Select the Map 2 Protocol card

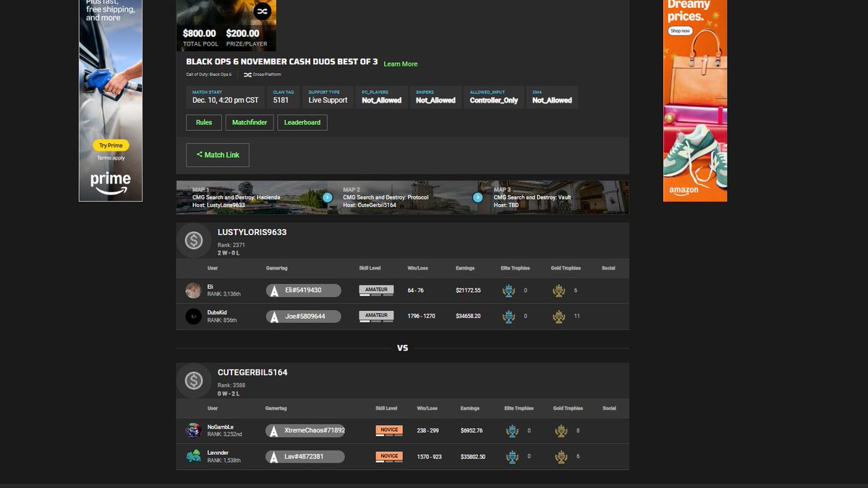402,197
